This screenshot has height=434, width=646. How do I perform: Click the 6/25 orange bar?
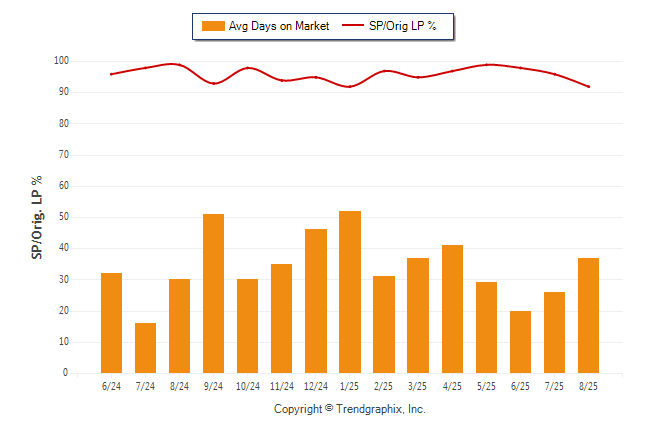pos(520,342)
